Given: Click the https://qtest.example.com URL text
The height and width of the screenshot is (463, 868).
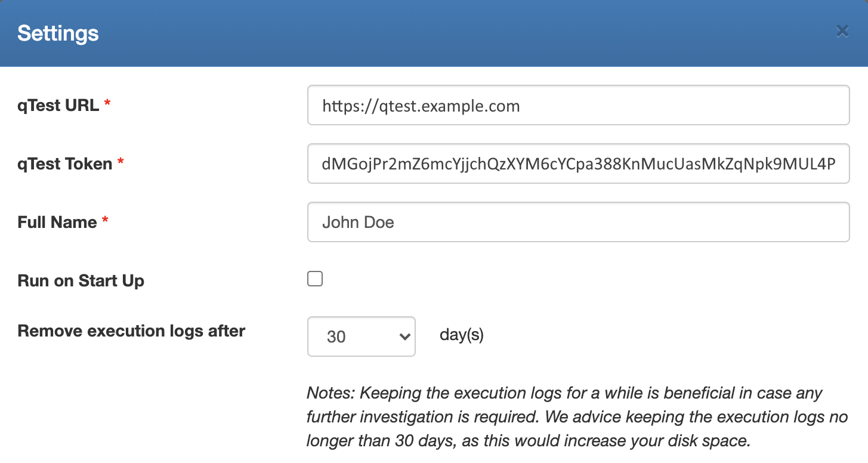Looking at the screenshot, I should (x=421, y=106).
